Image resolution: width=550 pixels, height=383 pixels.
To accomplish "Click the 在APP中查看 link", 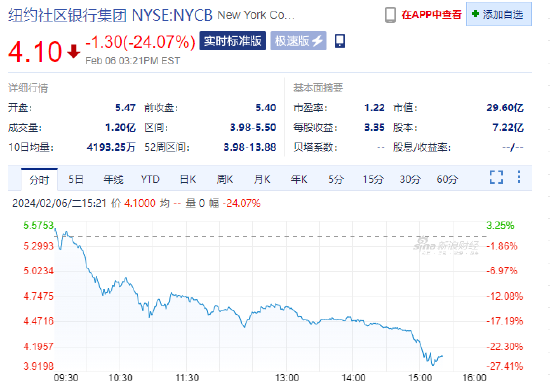I will tap(431, 15).
